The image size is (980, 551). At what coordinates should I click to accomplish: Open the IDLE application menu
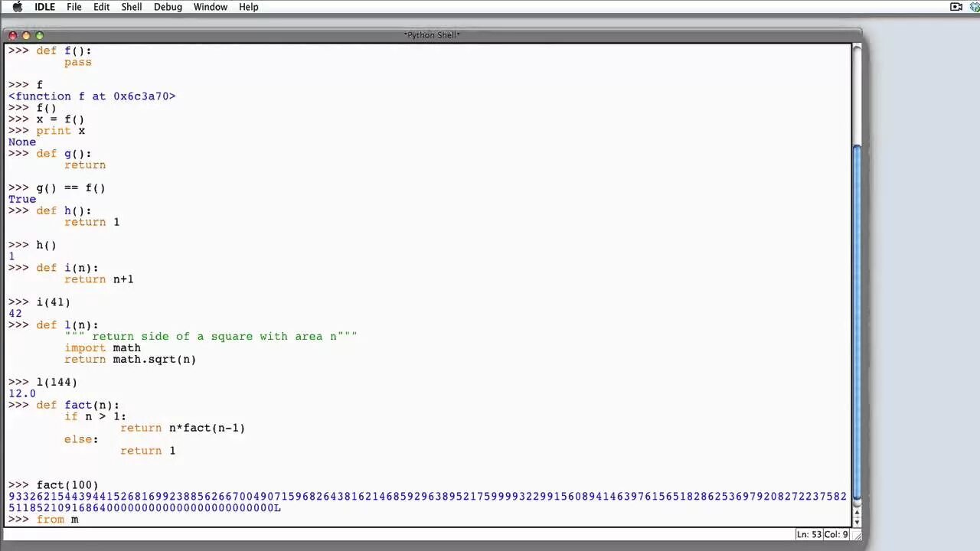pos(44,7)
